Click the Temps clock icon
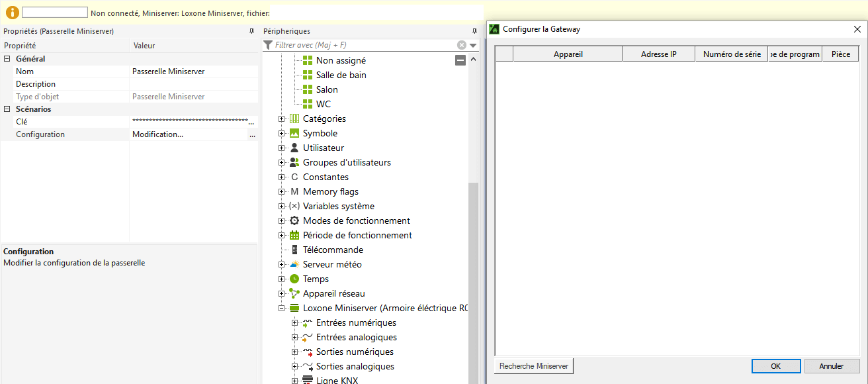The image size is (868, 384). (x=294, y=279)
